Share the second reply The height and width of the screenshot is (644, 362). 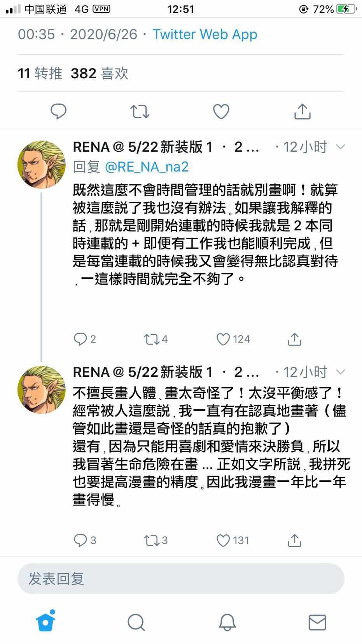(294, 540)
